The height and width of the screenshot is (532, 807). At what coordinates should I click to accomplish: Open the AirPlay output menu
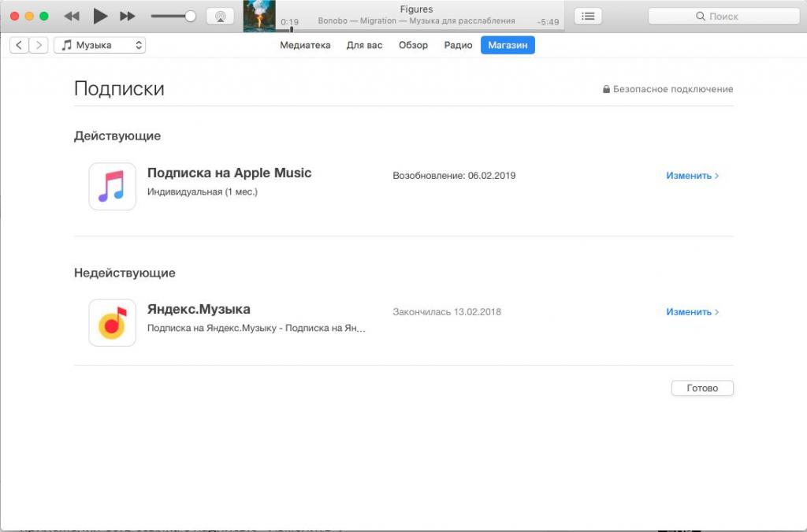(x=221, y=17)
